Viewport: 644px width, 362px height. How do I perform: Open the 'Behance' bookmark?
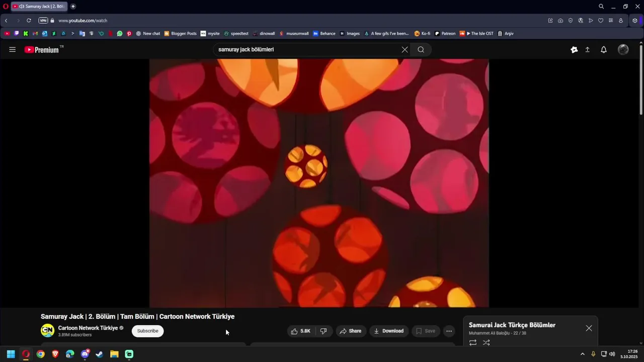324,34
